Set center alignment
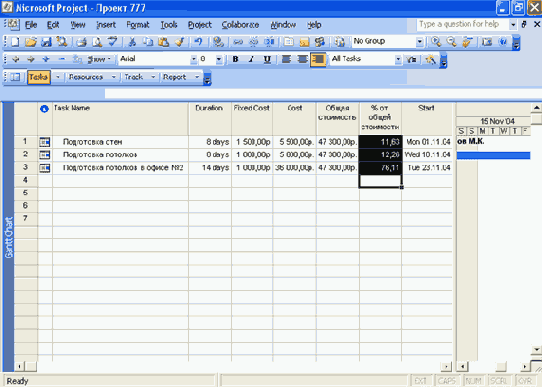This screenshot has height=387, width=542. coord(302,59)
